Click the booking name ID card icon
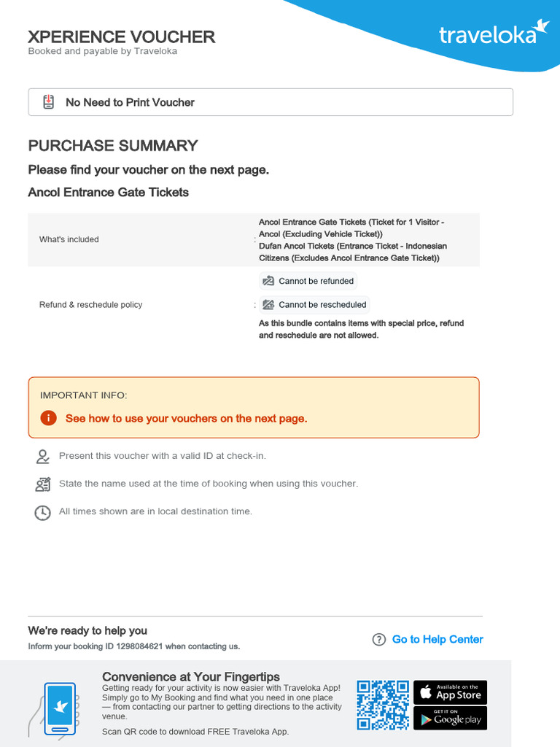This screenshot has height=747, width=560. [43, 484]
